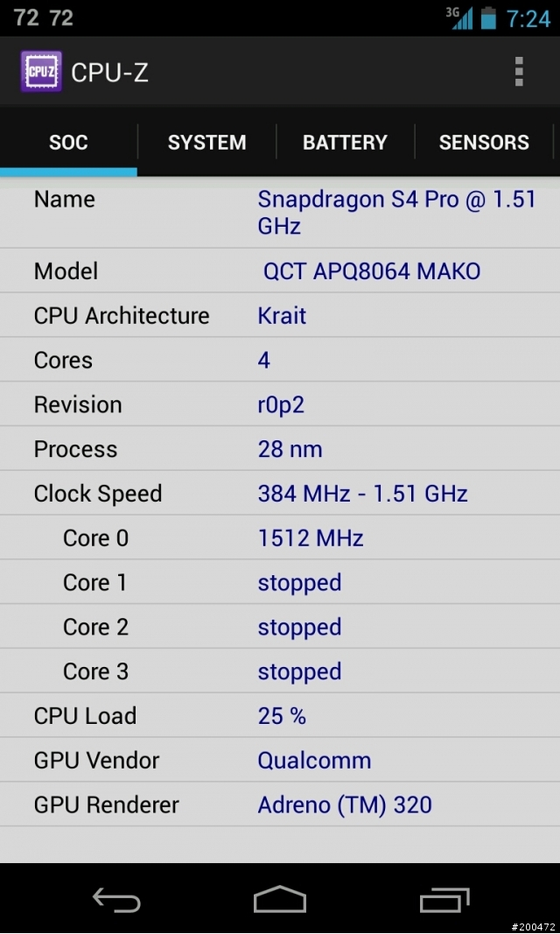Switch to the SENSORS tab
Viewport: 560px width, 934px height.
(x=484, y=142)
